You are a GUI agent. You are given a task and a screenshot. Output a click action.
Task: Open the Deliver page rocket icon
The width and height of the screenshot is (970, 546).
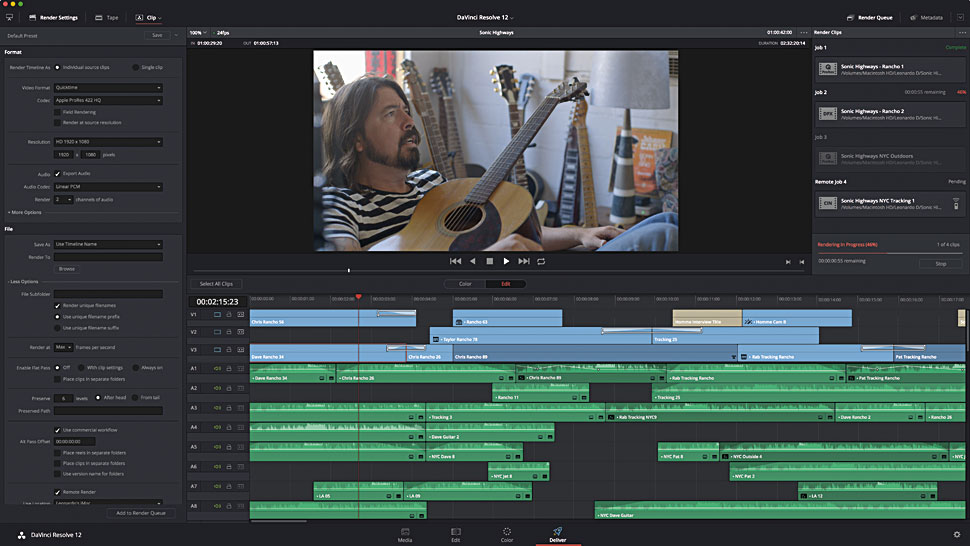(557, 532)
